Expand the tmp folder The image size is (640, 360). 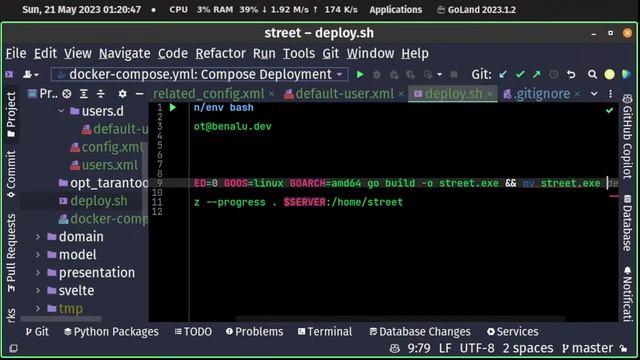tap(38, 309)
